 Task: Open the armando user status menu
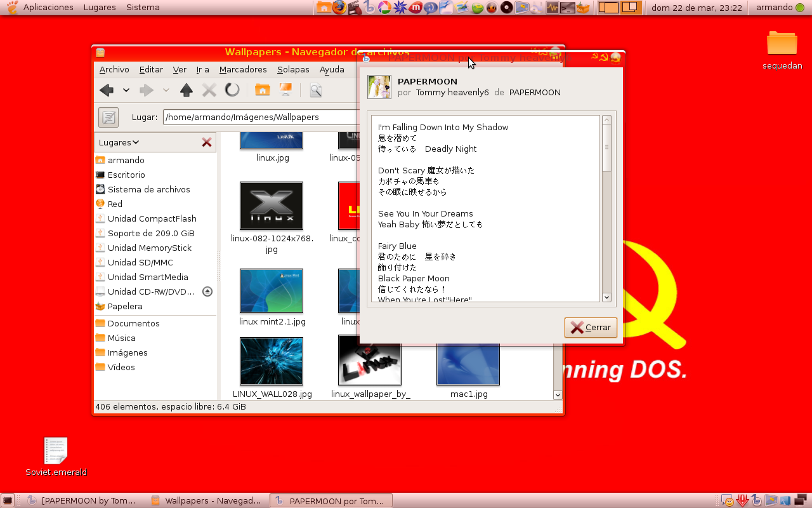[780, 8]
